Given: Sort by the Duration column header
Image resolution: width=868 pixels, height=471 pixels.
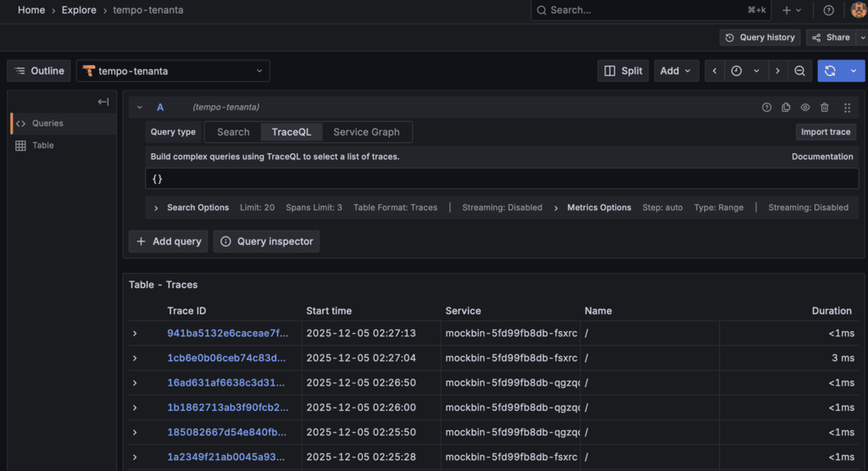Looking at the screenshot, I should (x=832, y=311).
